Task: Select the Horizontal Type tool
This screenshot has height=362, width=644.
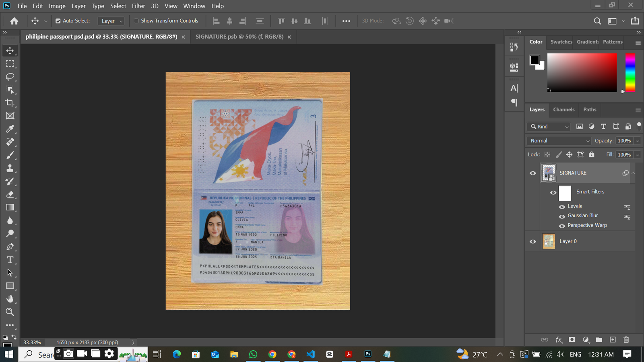Action: point(10,260)
